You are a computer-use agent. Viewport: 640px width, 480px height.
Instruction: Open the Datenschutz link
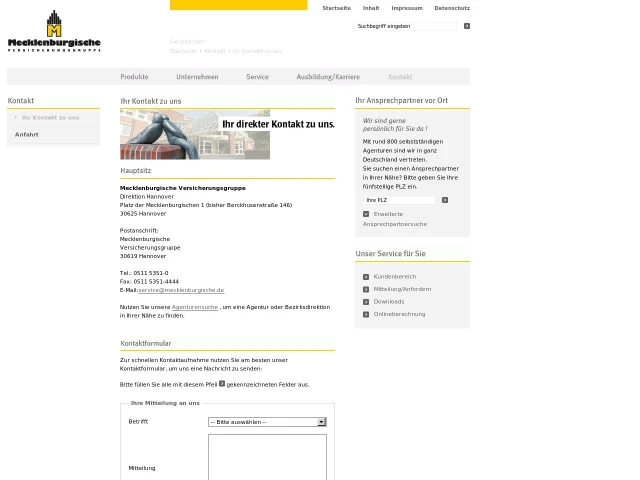tap(452, 8)
